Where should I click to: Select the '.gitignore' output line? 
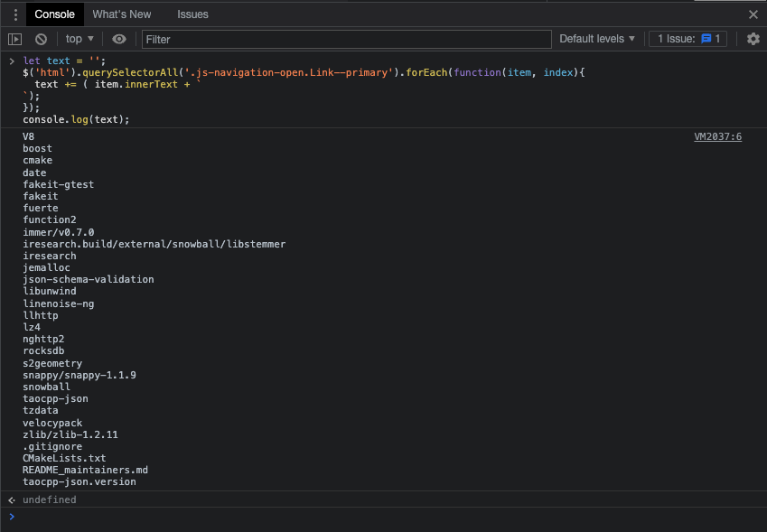point(52,446)
